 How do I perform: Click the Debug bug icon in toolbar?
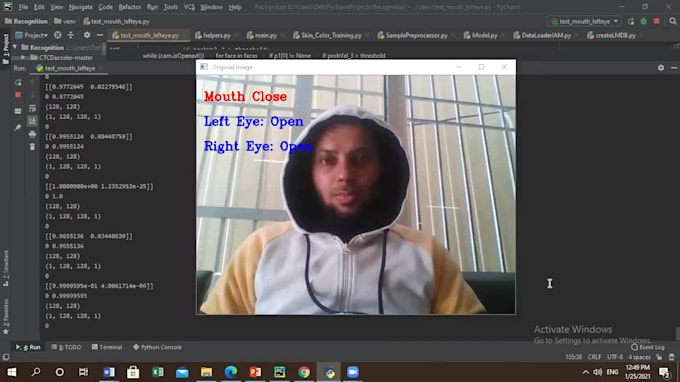click(644, 21)
